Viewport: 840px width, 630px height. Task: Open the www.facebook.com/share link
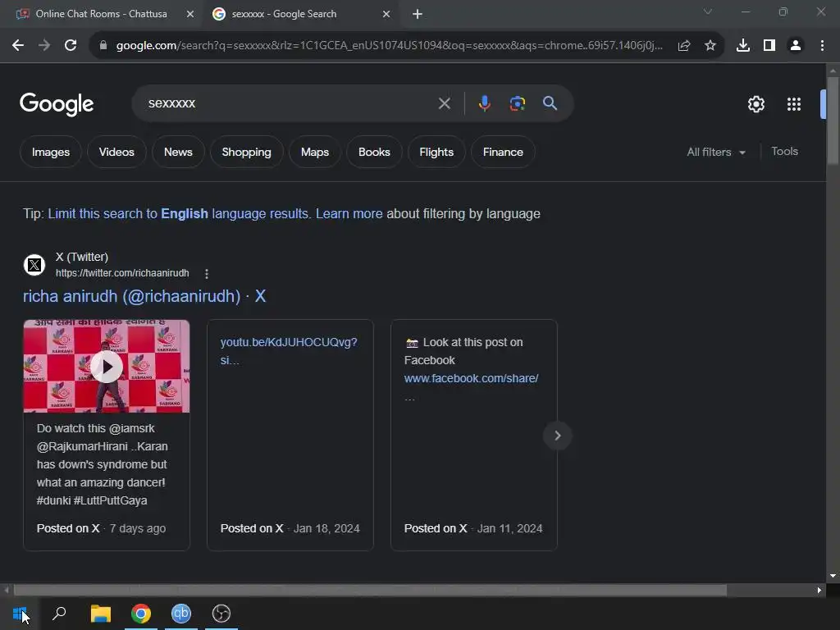[472, 378]
